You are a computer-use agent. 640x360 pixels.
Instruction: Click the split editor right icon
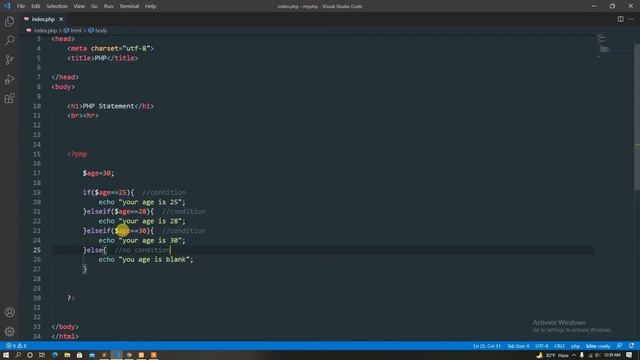click(620, 19)
